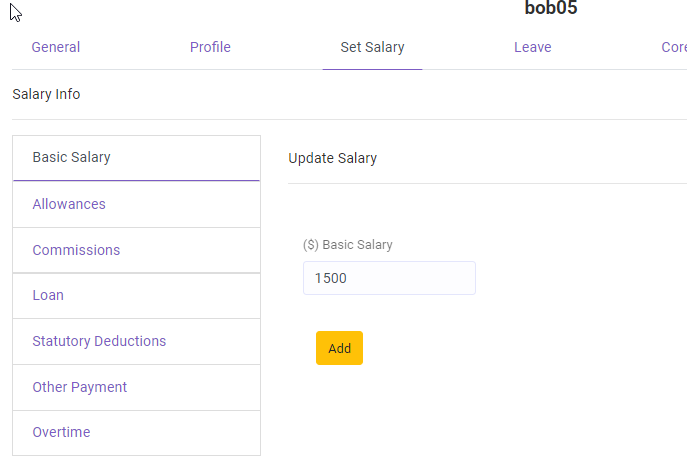The image size is (687, 473).
Task: Select Overtime in the salary menu
Action: pyautogui.click(x=61, y=432)
